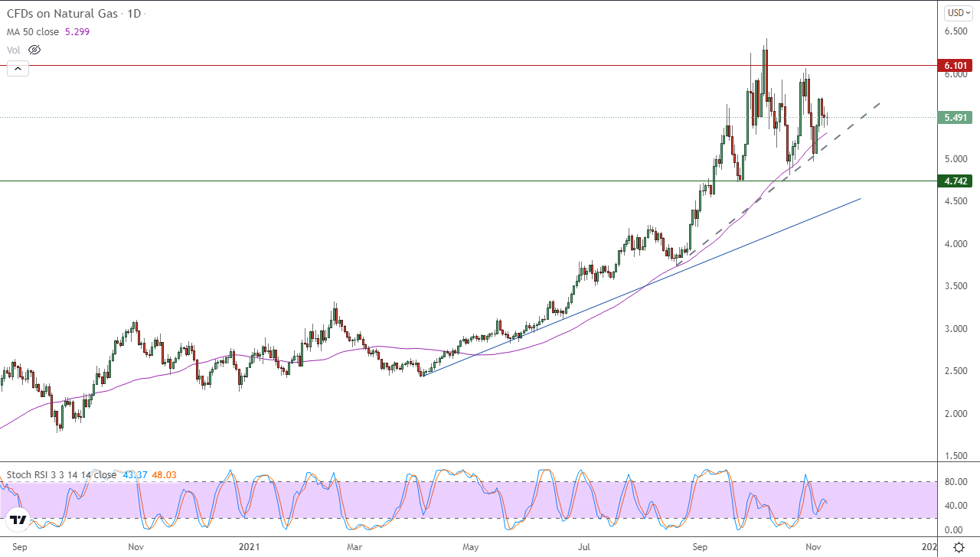Select the green horizontal line at 4.742
The height and width of the screenshot is (557, 980).
pos(469,181)
